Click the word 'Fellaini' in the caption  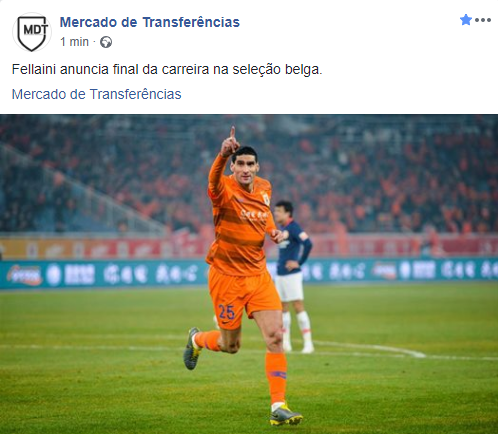[34, 70]
